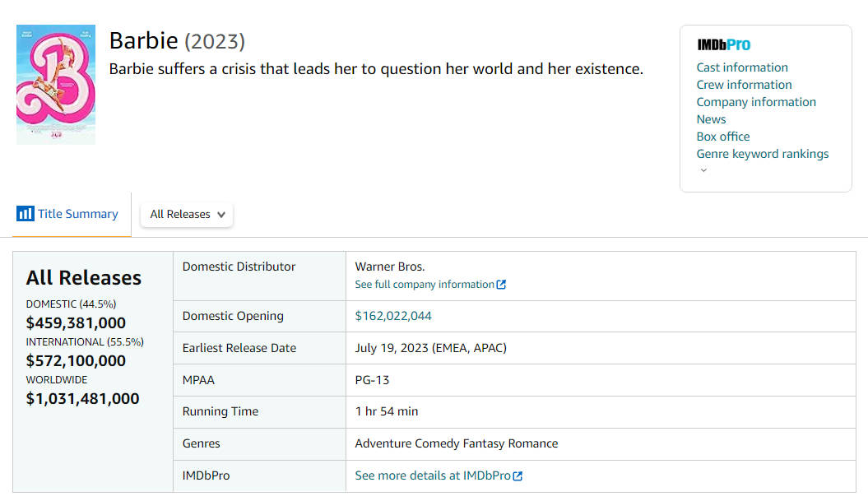Open the All Releases dropdown
868x501 pixels.
click(187, 214)
